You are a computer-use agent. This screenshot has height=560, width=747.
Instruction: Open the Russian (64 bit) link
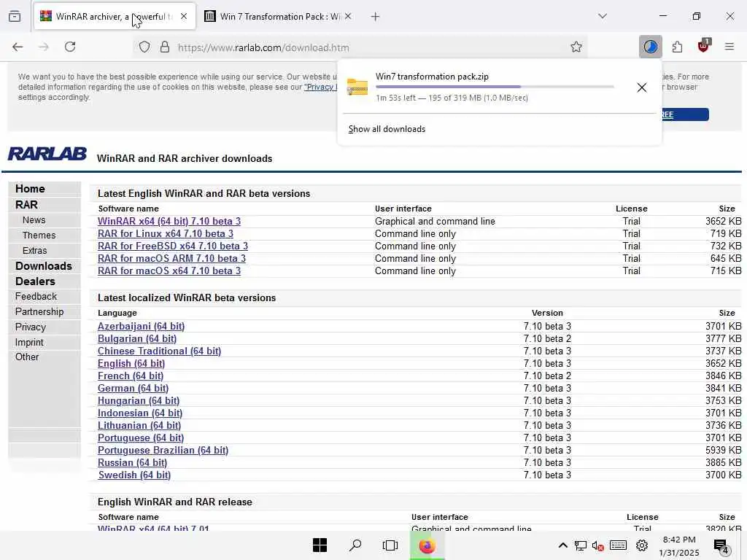click(133, 462)
